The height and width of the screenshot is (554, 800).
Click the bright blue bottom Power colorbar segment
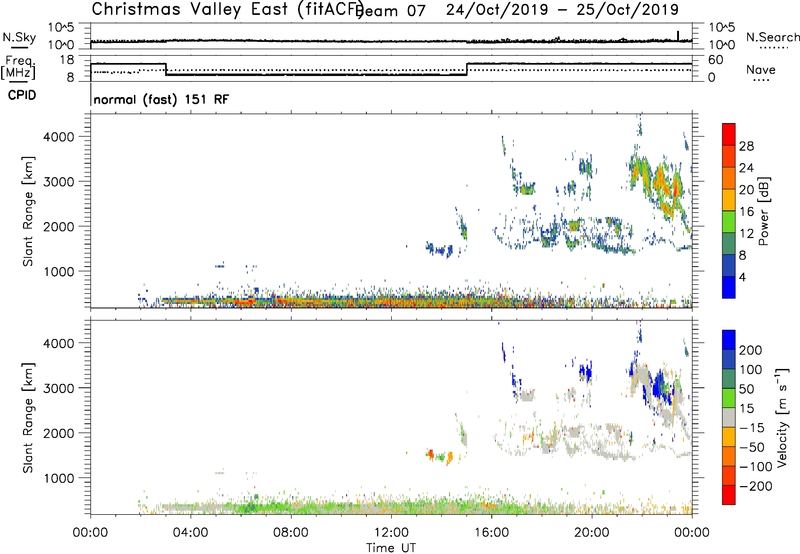pos(729,287)
